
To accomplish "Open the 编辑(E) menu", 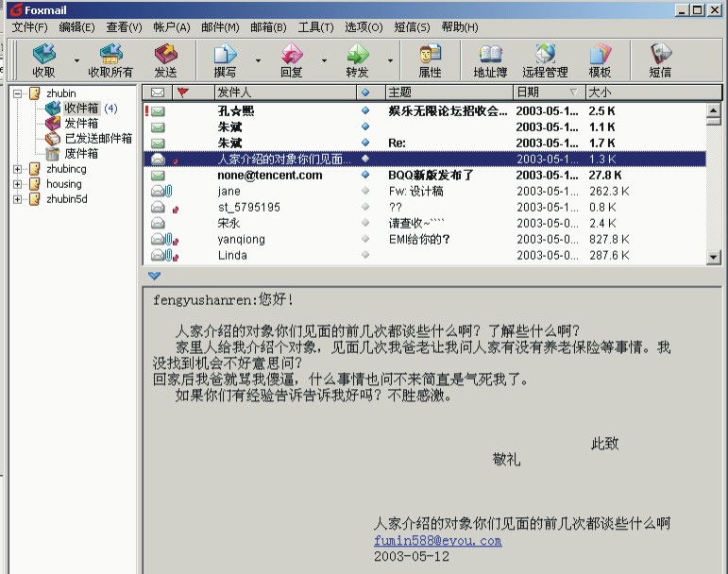I will [77, 27].
